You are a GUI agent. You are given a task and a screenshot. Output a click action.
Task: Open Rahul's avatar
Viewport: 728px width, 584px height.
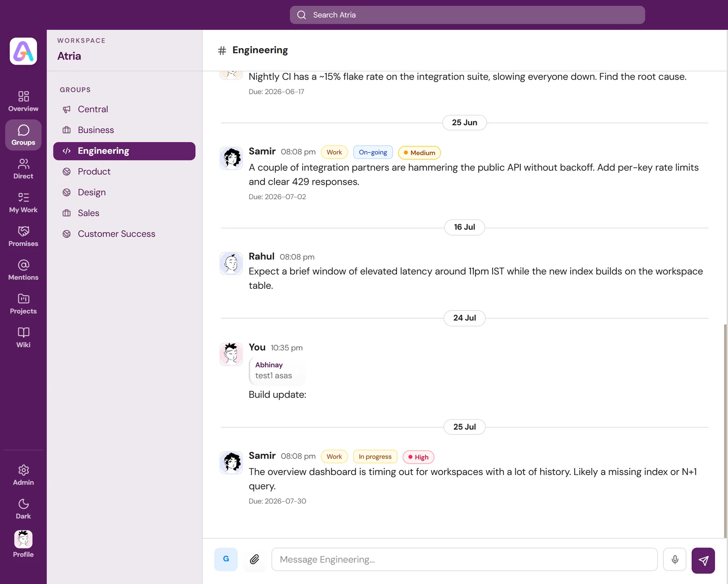point(231,264)
